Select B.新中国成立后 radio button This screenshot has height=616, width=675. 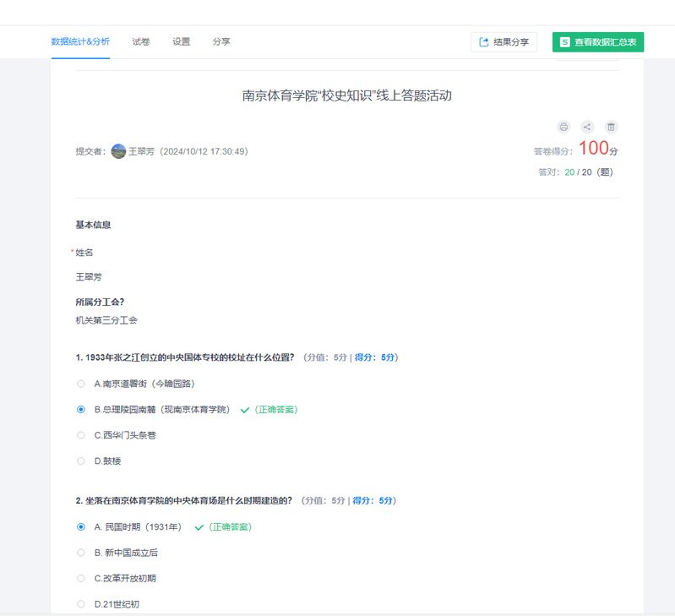click(x=80, y=553)
